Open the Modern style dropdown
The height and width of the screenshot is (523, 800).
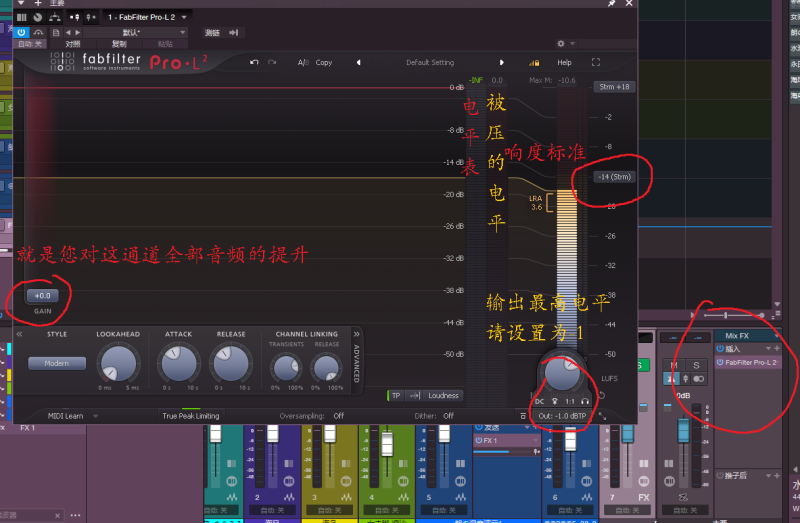click(56, 363)
